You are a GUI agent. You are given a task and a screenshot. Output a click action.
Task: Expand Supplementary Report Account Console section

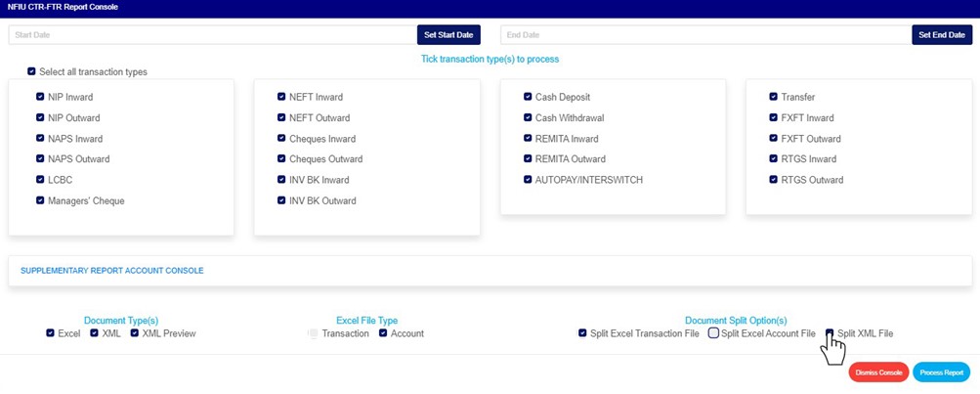point(112,271)
